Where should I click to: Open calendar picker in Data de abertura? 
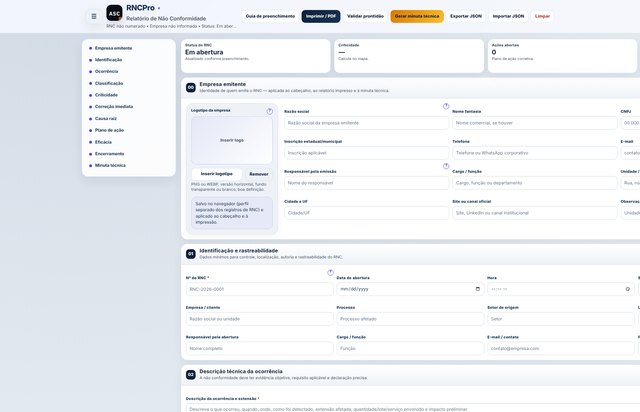(x=478, y=289)
